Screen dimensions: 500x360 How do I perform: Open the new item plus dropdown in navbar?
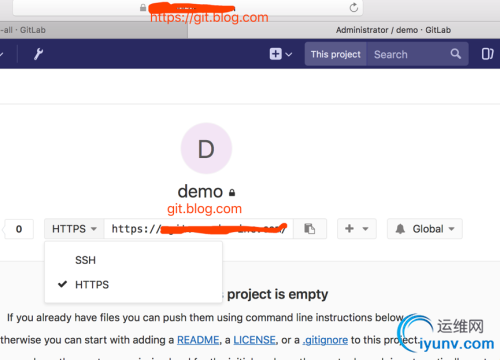tap(281, 54)
